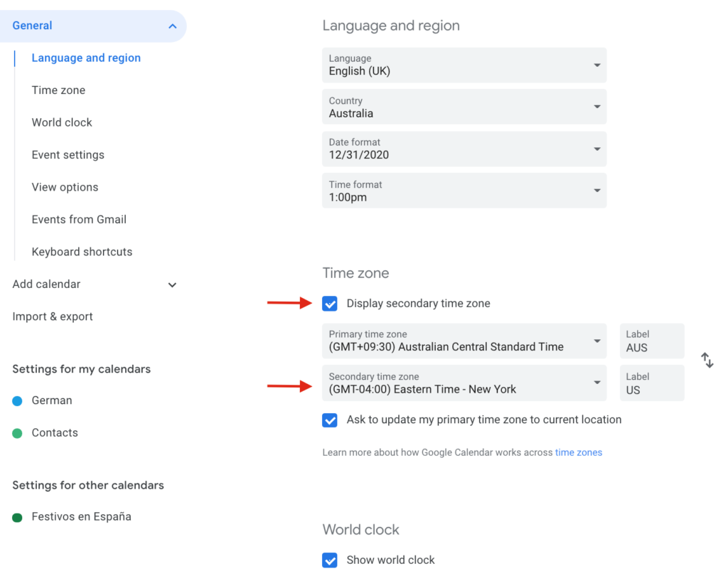728x586 pixels.
Task: Open the Language and region settings
Action: (86, 58)
